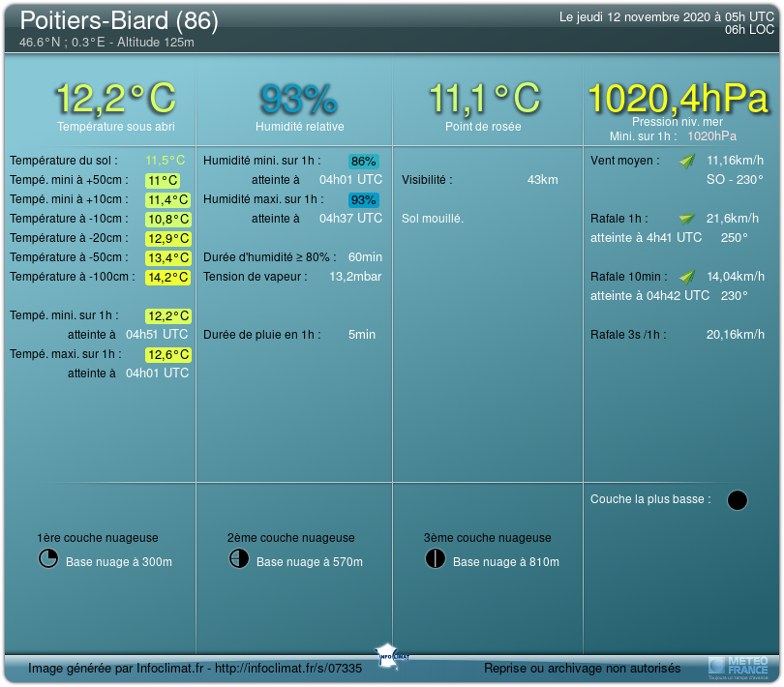This screenshot has height=687, width=784.
Task: Click the 1ère couche nuageuse cloud cover symbol
Action: coord(48,558)
